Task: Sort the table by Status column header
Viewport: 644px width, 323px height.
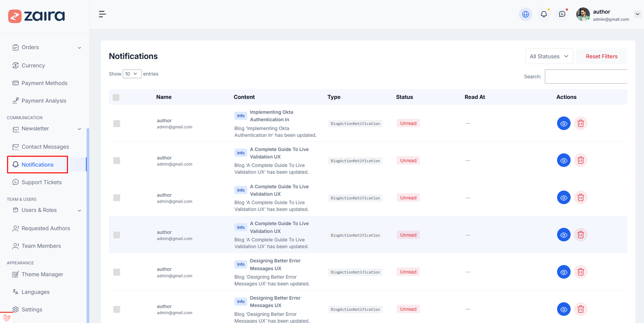Action: [x=405, y=97]
